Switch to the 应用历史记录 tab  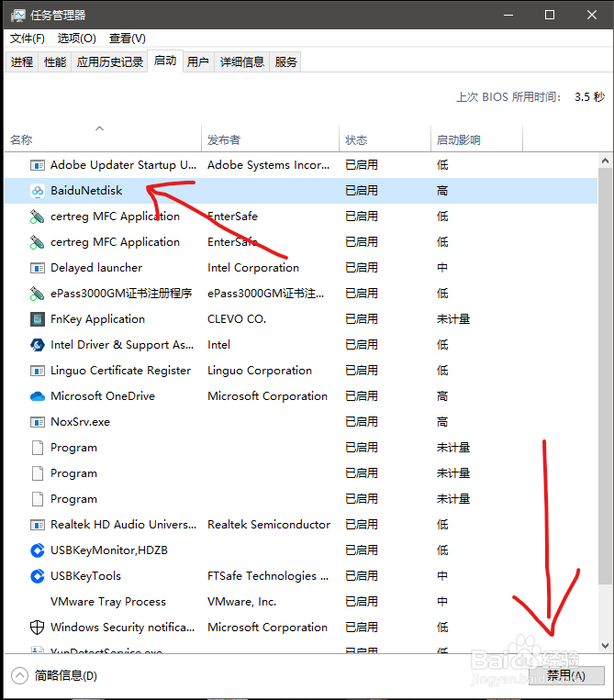(x=110, y=61)
